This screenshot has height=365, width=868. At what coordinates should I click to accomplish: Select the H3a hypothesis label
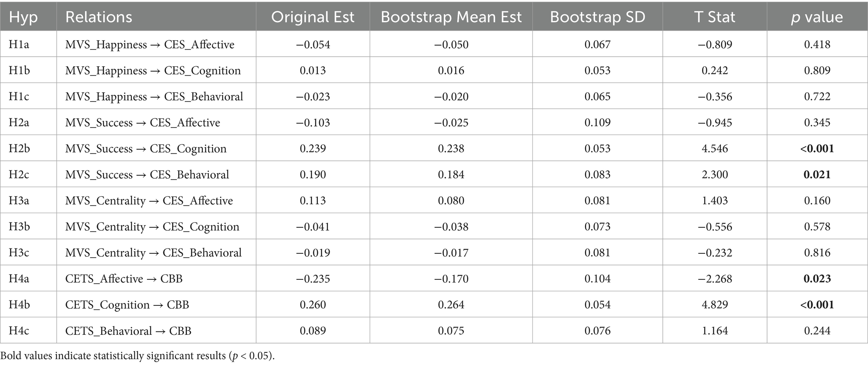(19, 201)
